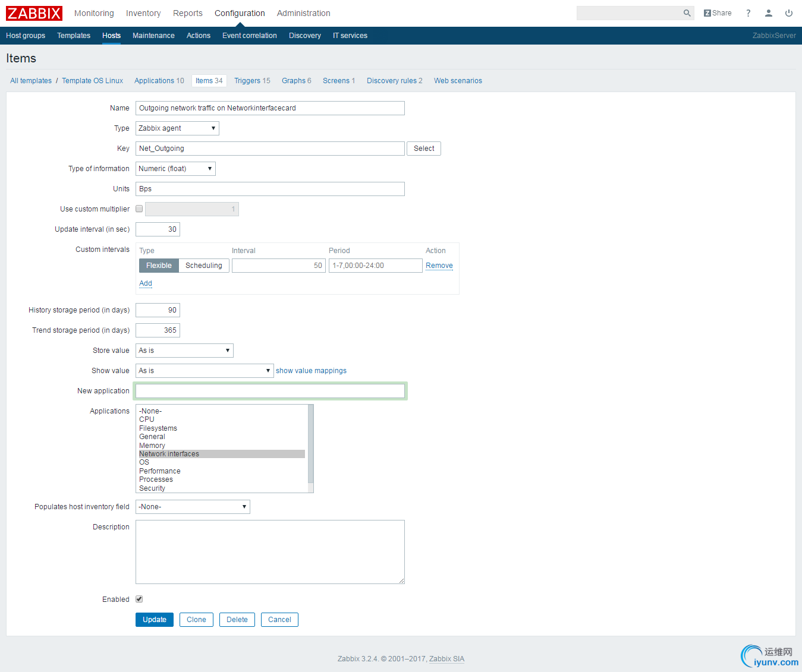Click the All templates breadcrumb link

click(x=31, y=81)
